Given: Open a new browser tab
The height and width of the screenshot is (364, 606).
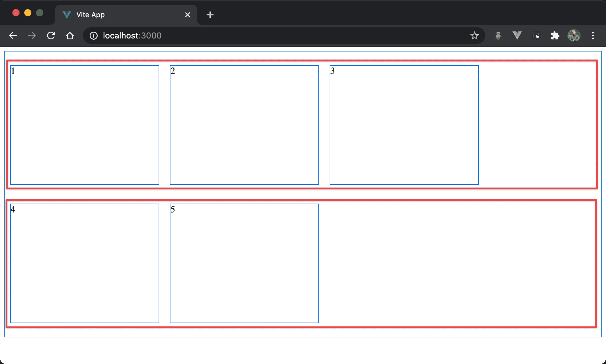Looking at the screenshot, I should (x=210, y=15).
